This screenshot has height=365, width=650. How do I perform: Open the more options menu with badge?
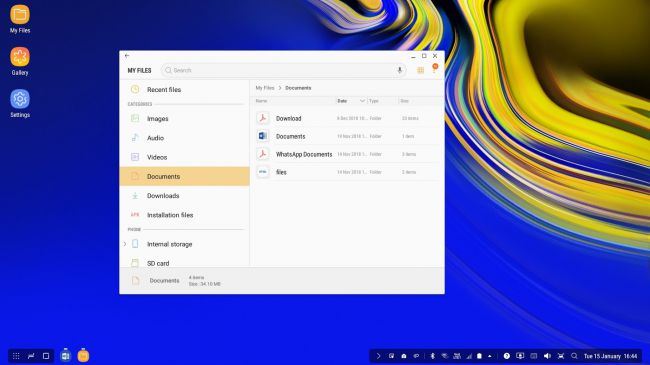pos(434,69)
